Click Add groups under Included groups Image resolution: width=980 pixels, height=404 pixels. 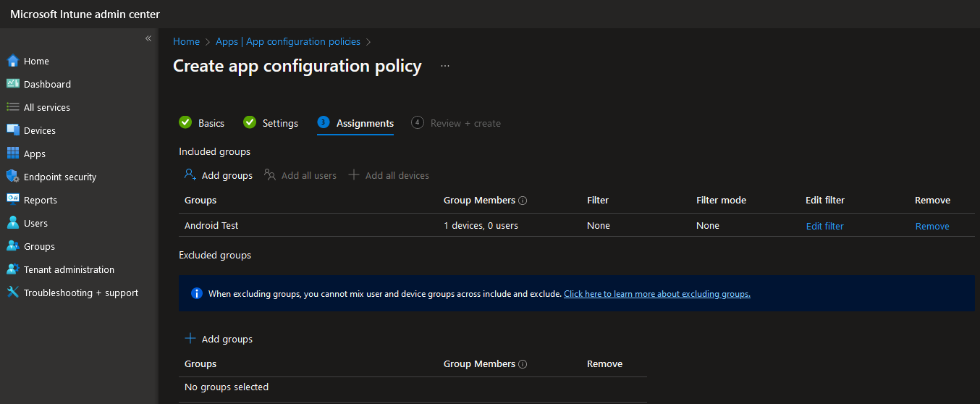[218, 175]
